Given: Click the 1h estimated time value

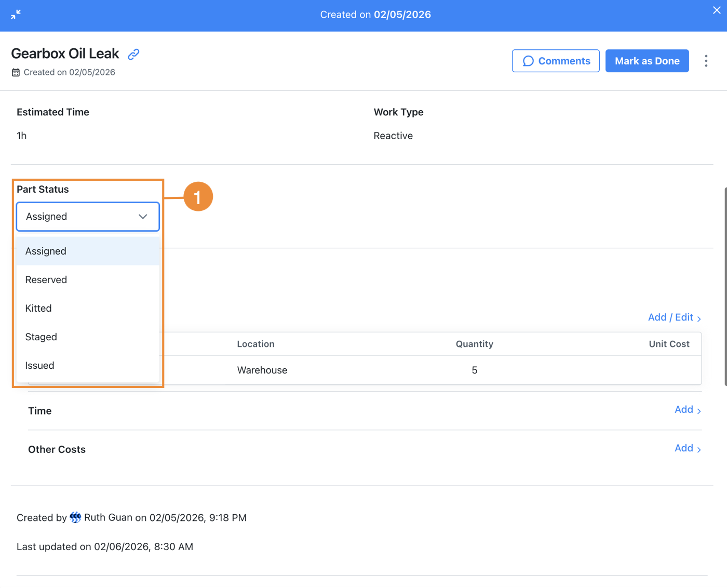Looking at the screenshot, I should [x=21, y=136].
